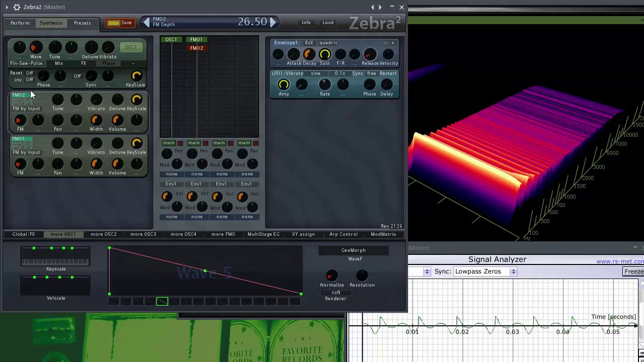Open the GeoMorph wave mode dropdown

click(x=354, y=250)
